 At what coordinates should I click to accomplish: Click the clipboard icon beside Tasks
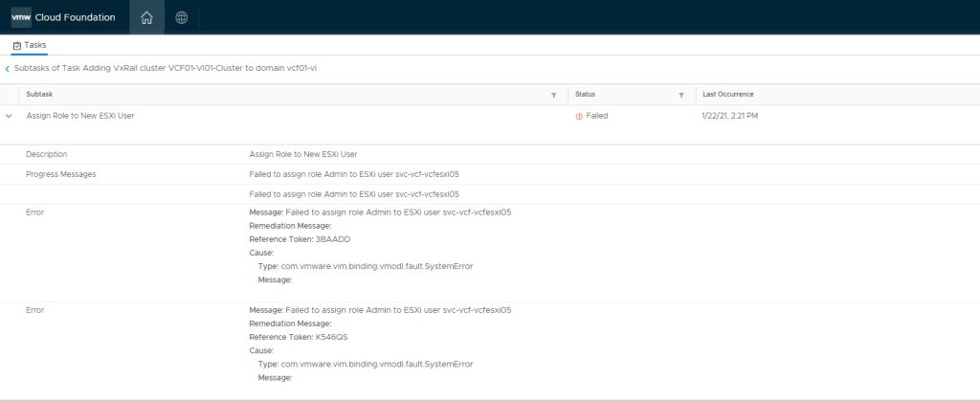tap(16, 45)
